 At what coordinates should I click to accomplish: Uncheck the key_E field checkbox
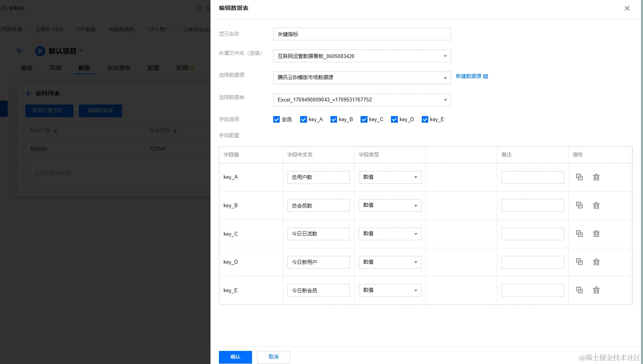pos(425,120)
